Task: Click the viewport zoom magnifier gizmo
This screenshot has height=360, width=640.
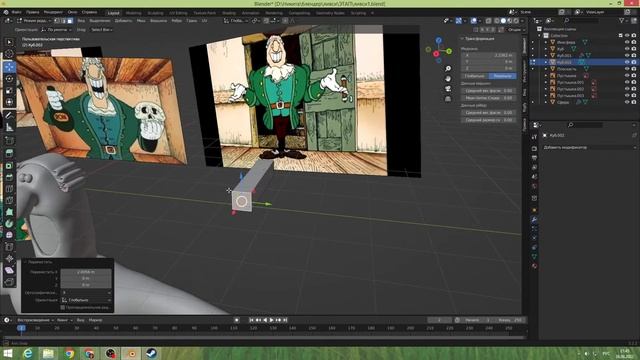Action: [448, 69]
